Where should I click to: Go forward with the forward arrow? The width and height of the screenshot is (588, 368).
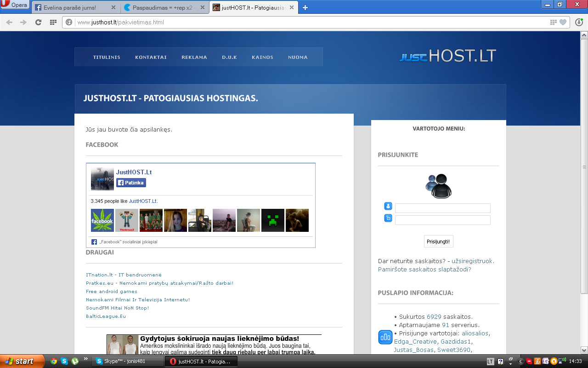[23, 22]
